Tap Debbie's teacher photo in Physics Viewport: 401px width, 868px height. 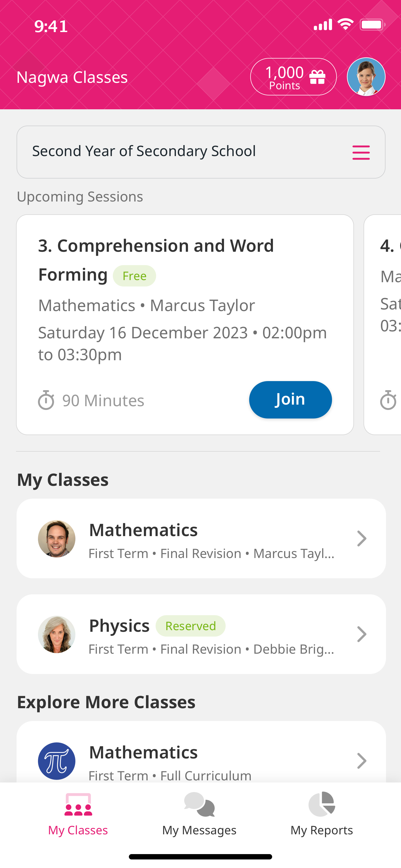(57, 634)
